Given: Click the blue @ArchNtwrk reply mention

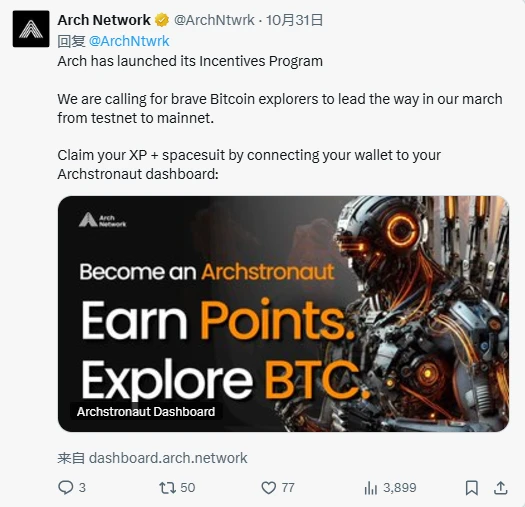Looking at the screenshot, I should click(129, 41).
